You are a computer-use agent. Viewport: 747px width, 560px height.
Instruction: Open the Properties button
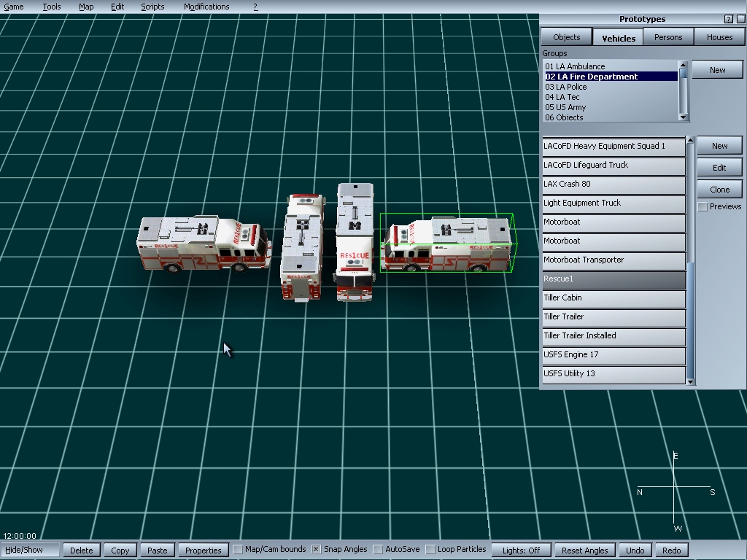point(203,550)
